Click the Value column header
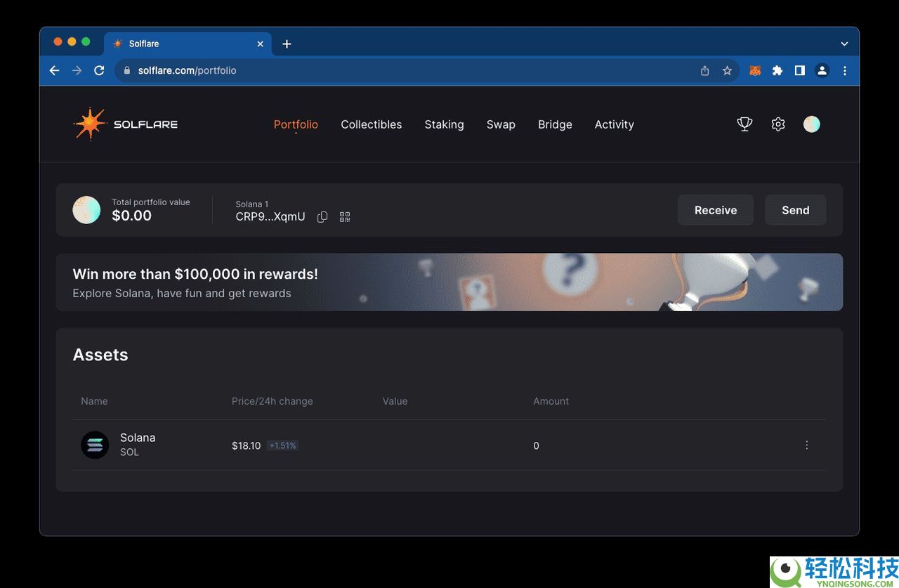 coord(395,401)
